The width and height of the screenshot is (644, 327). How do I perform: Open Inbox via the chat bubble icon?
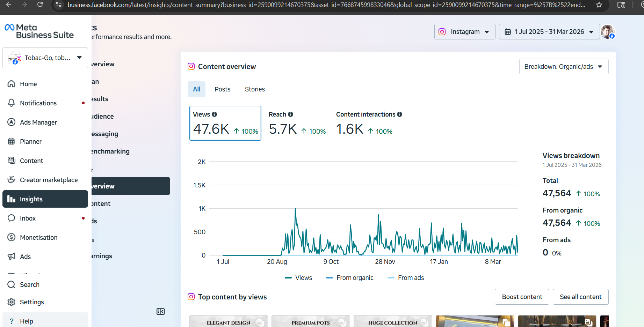12,218
